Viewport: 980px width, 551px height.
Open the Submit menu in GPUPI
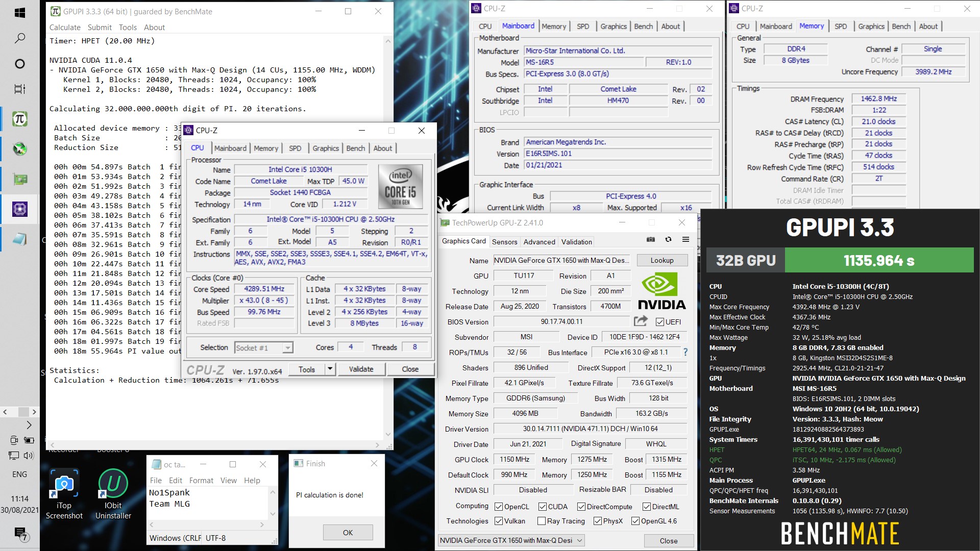tap(100, 28)
